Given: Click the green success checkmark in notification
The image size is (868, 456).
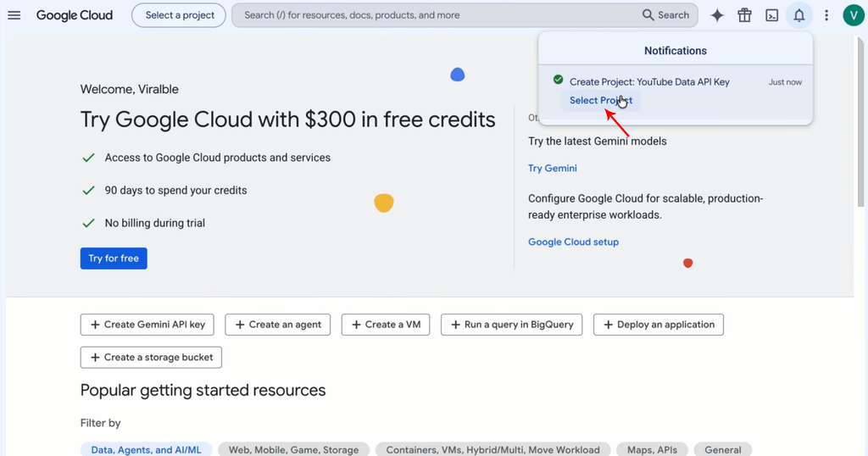Looking at the screenshot, I should [558, 80].
